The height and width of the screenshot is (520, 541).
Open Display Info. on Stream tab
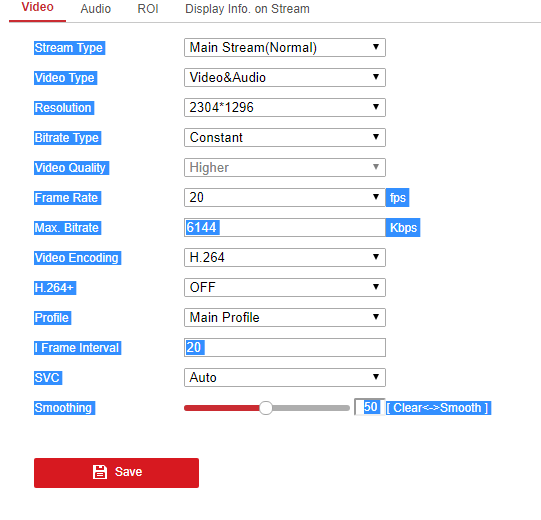(x=247, y=9)
